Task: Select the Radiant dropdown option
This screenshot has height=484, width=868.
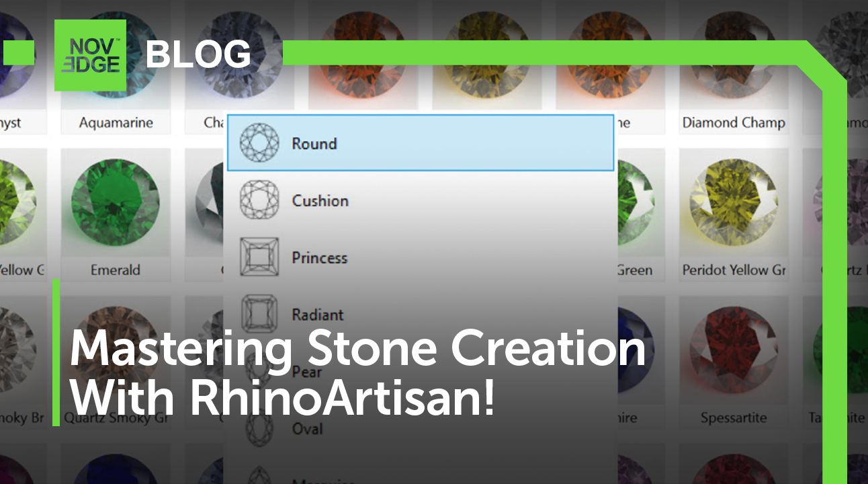Action: click(x=317, y=314)
